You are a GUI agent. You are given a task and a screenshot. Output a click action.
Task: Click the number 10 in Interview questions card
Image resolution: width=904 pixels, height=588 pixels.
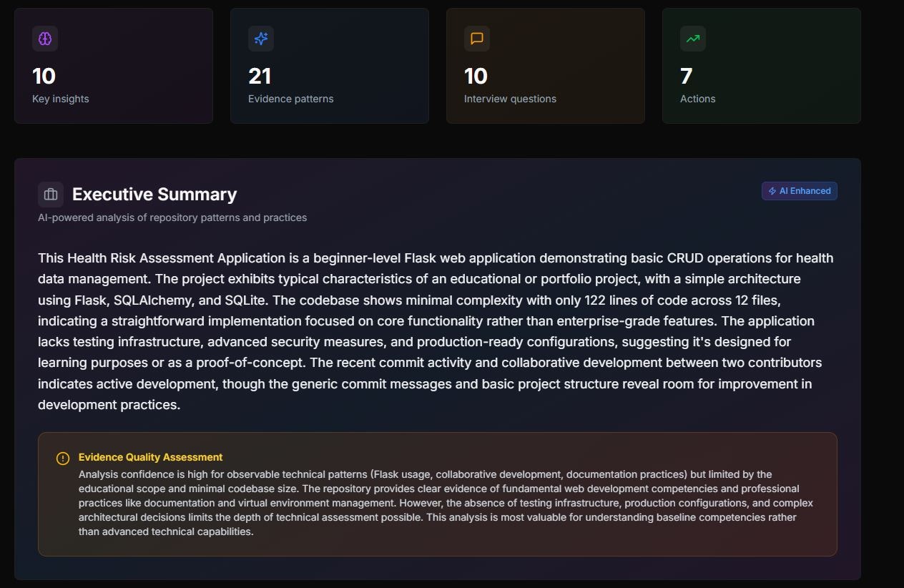[476, 76]
